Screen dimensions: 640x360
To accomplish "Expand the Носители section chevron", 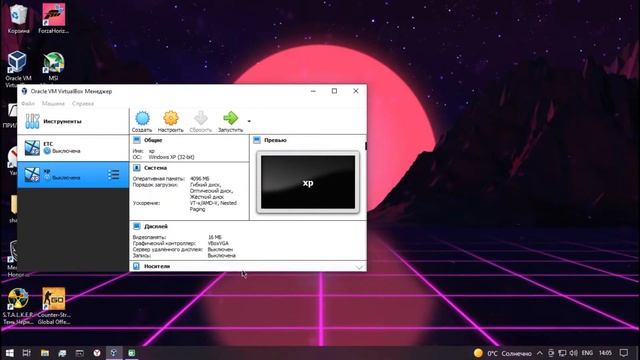I will point(359,267).
